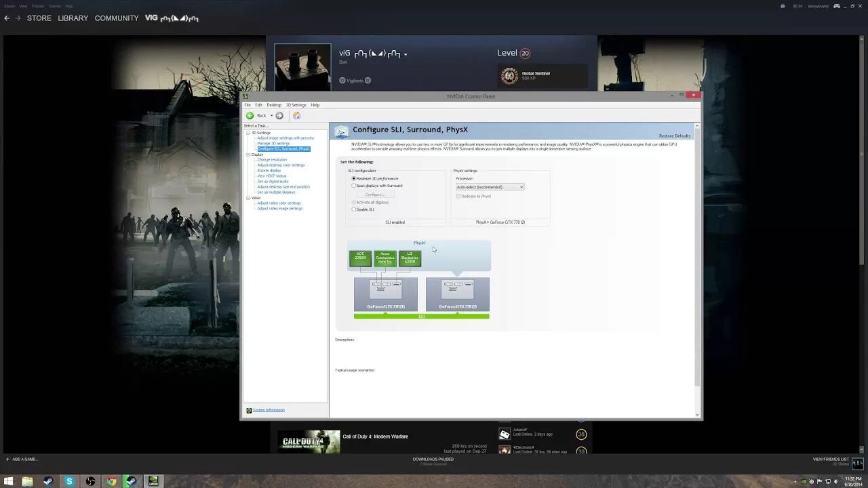Click Restore Defaults link
This screenshot has height=488, width=868.
675,136
